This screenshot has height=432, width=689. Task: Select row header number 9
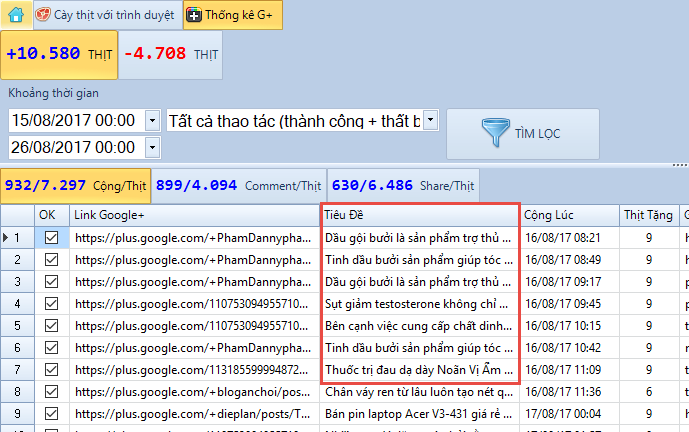(x=18, y=414)
